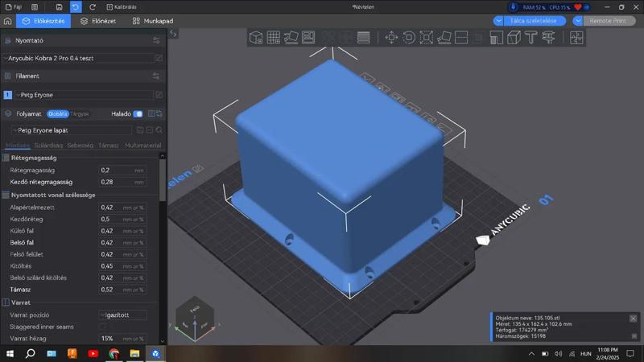Search process settings with magnifier icon
The height and width of the screenshot is (362, 644).
coord(159,130)
